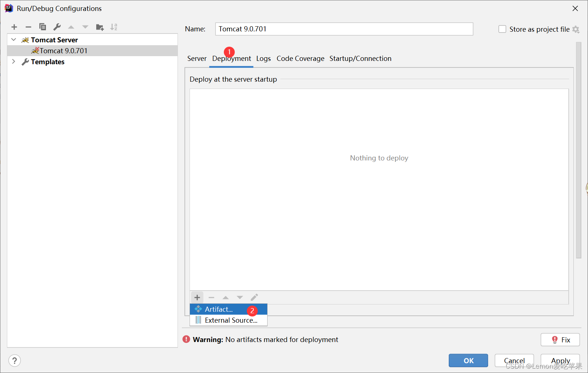
Task: Move deployment item down arrow
Action: pyautogui.click(x=240, y=298)
